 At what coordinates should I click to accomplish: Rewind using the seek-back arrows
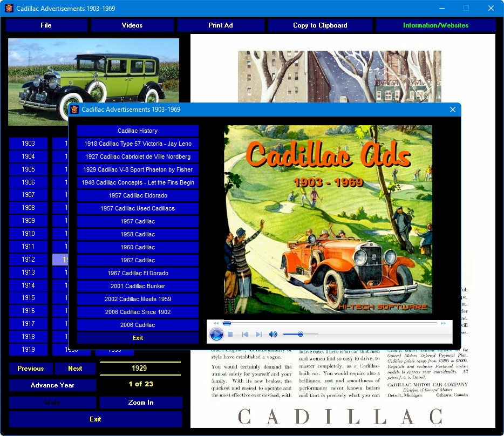216,323
